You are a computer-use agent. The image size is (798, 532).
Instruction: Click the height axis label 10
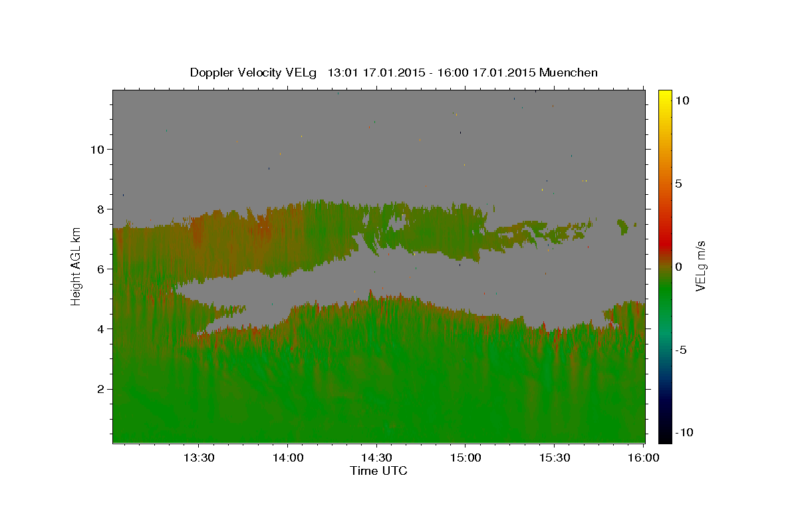click(x=97, y=149)
